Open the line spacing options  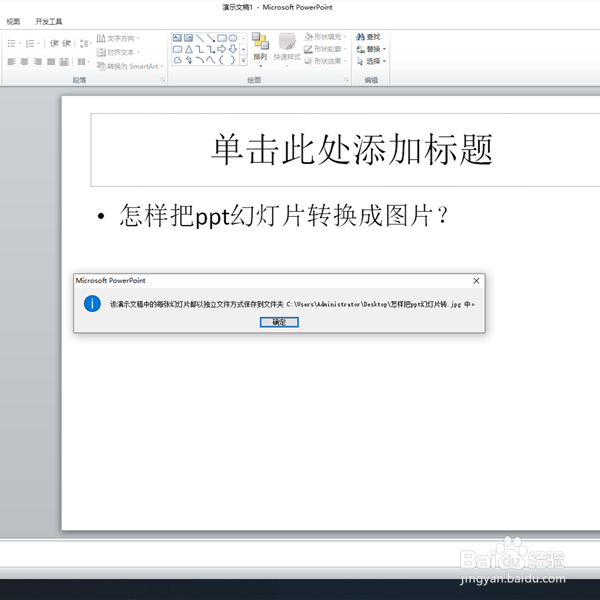click(85, 43)
